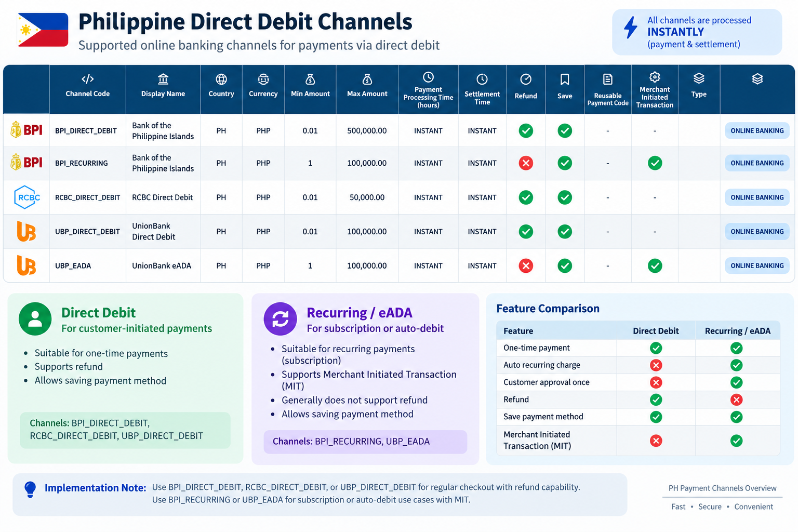Click ONLINE BANKING badge in UBP_DIRECT_DEBIT row
The image size is (798, 532).
[x=757, y=232]
